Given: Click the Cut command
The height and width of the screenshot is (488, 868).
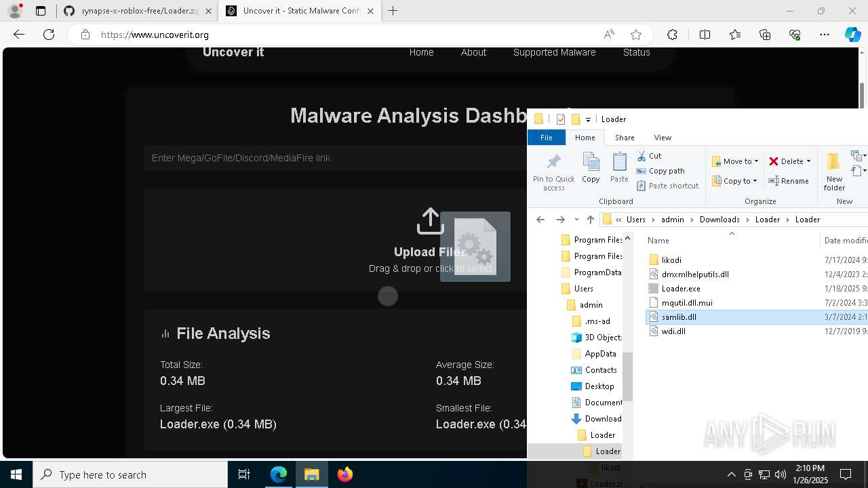Looking at the screenshot, I should (x=649, y=156).
